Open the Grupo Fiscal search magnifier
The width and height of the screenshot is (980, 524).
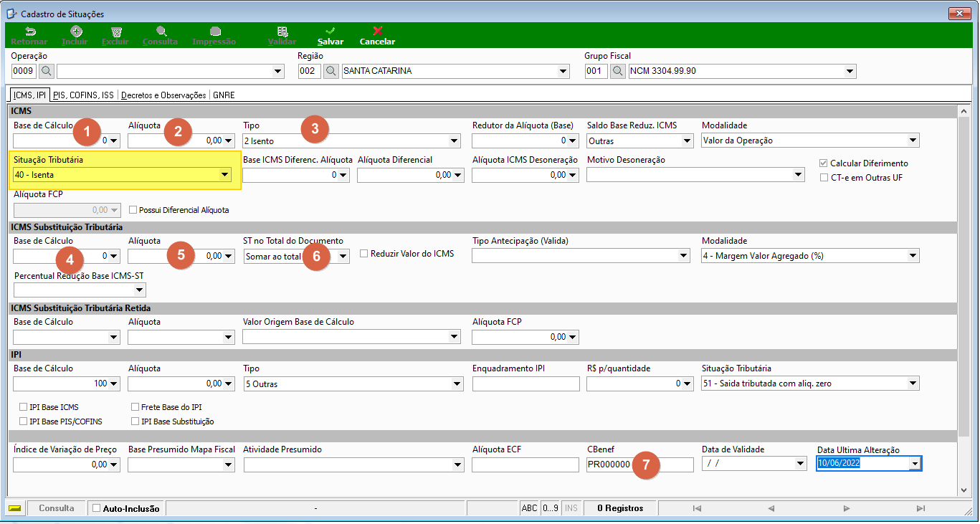(618, 71)
